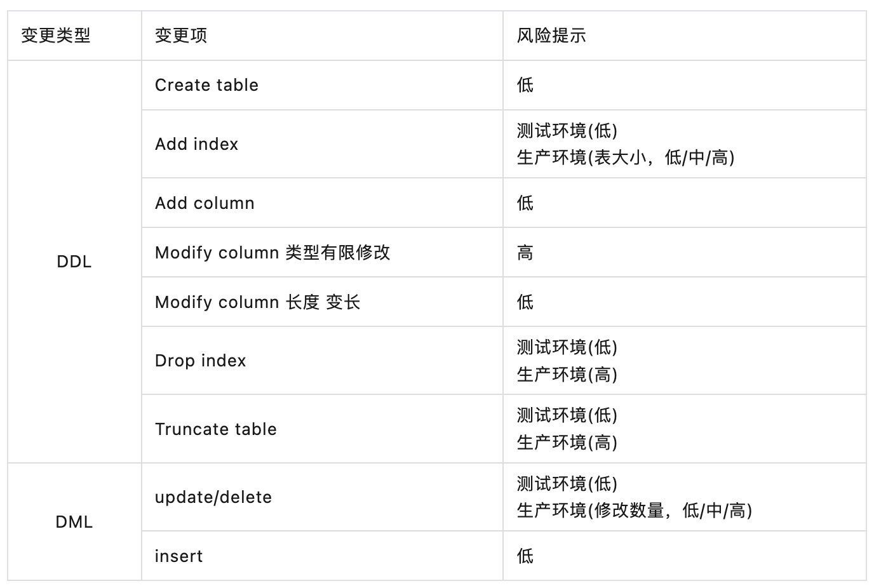Screen dimensions: 874x588
Task: Select the Add column cell
Action: 205,203
